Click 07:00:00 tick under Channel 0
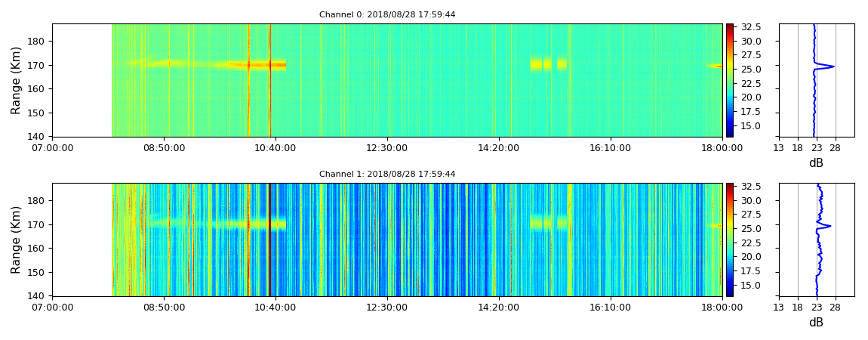 [53, 148]
